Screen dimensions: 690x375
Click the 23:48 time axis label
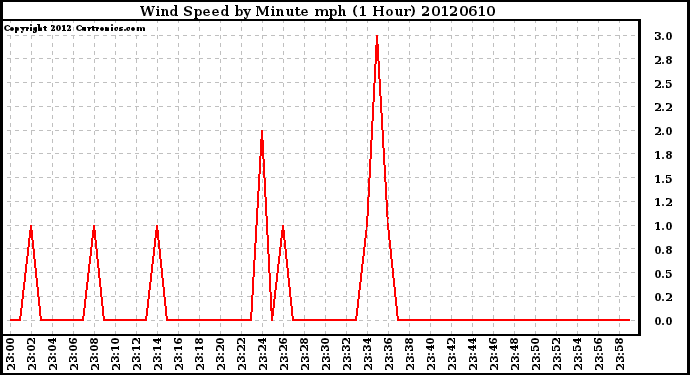click(x=514, y=354)
